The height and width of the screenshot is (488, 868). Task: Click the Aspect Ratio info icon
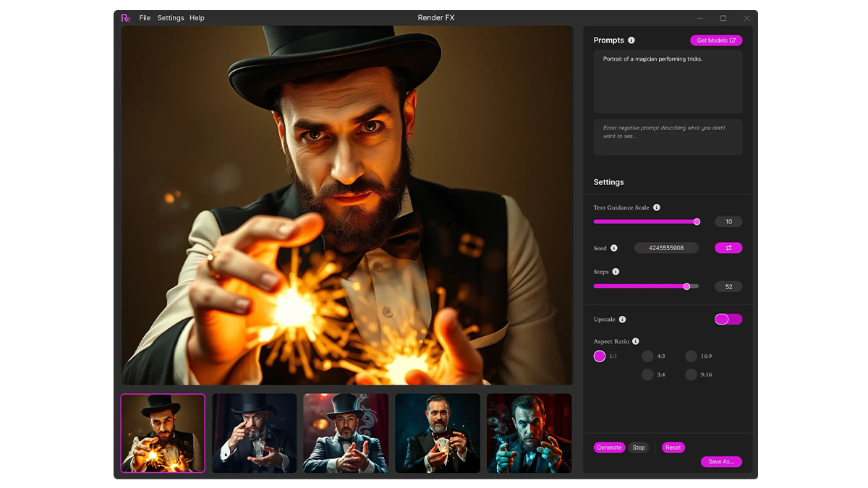(636, 341)
